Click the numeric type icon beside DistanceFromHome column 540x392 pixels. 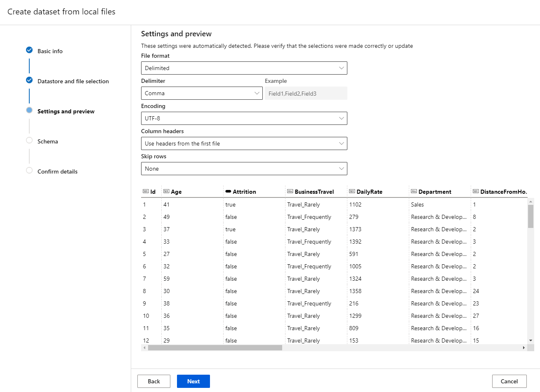pyautogui.click(x=476, y=191)
